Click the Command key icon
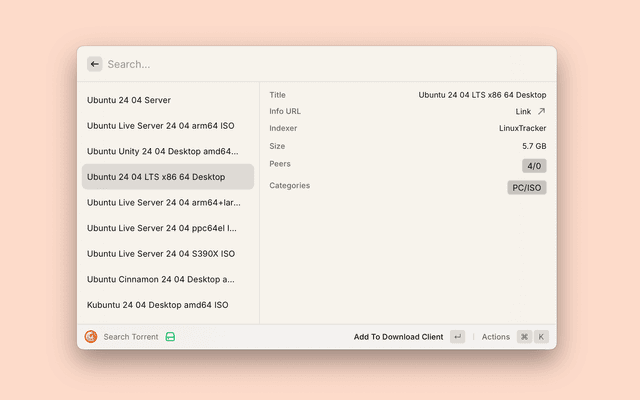Image resolution: width=640 pixels, height=400 pixels. click(524, 337)
